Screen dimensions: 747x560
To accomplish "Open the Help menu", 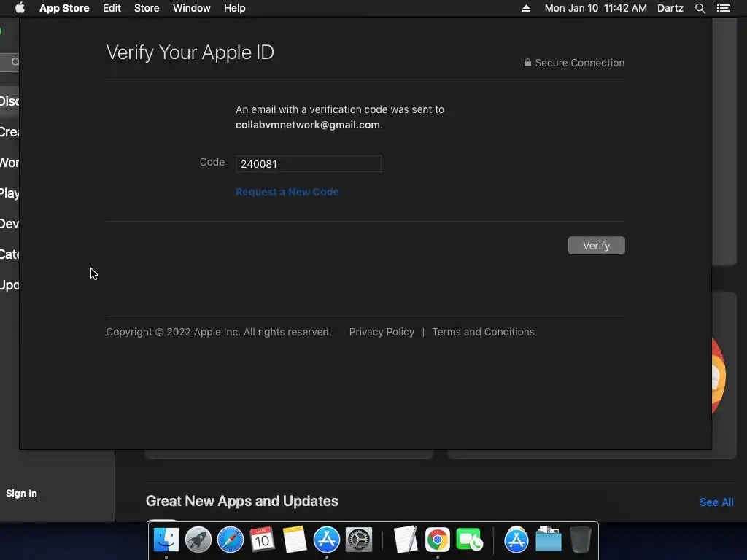I will pyautogui.click(x=235, y=8).
